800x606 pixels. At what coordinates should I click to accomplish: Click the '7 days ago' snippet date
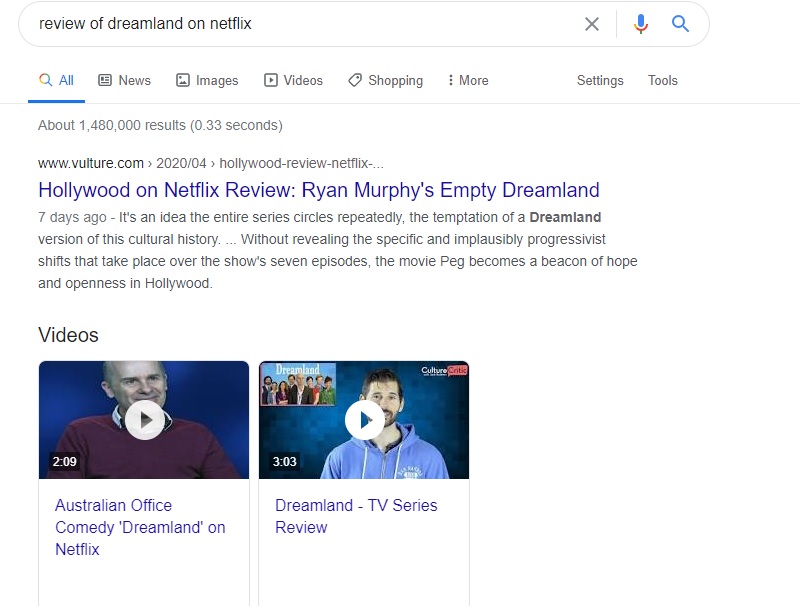[72, 218]
